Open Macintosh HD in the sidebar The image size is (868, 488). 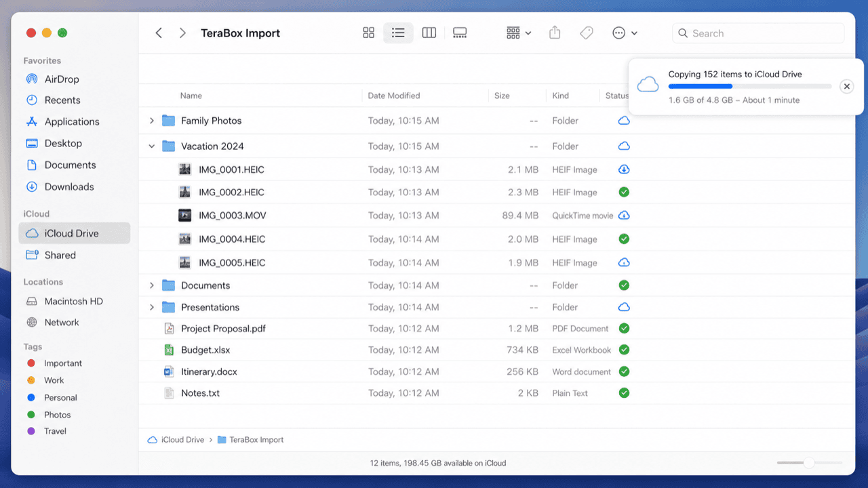click(73, 301)
